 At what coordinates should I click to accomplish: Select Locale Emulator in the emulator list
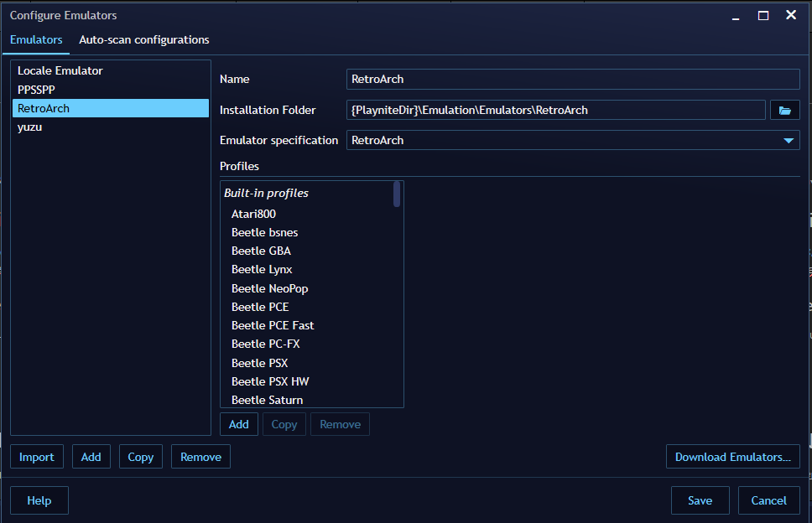pos(60,71)
